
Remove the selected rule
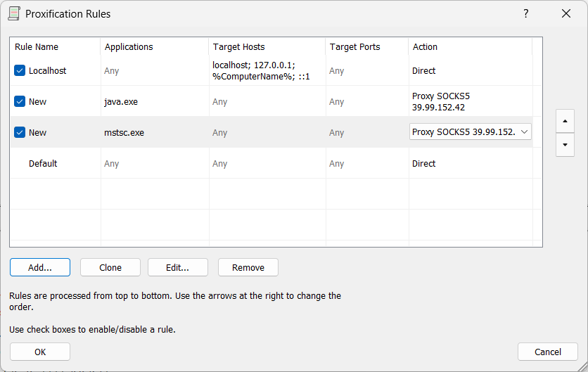click(x=248, y=267)
